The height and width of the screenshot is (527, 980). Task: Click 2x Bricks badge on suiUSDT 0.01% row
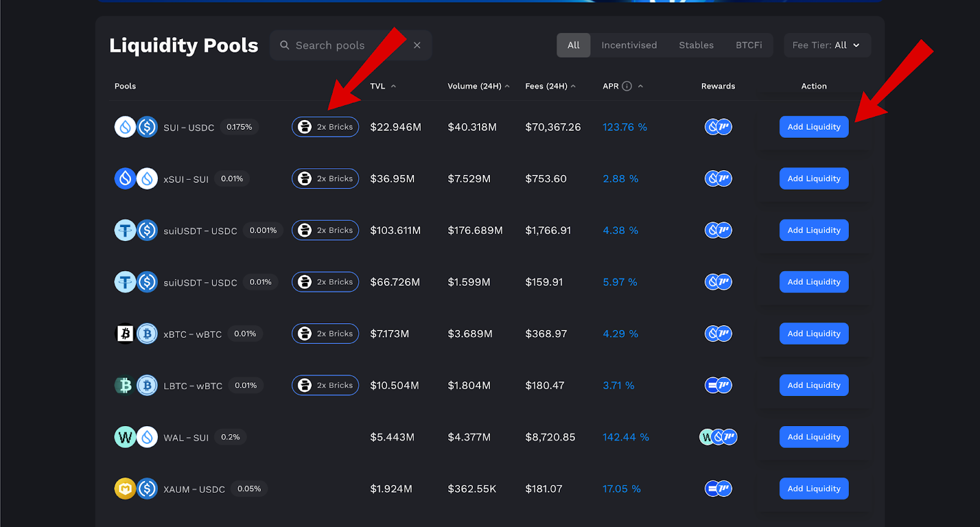(x=325, y=282)
